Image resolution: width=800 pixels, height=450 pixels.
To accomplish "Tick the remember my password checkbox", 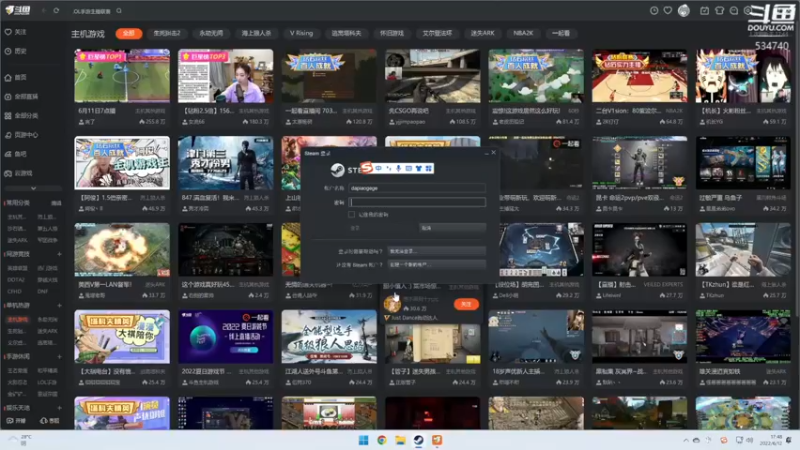I will [352, 215].
